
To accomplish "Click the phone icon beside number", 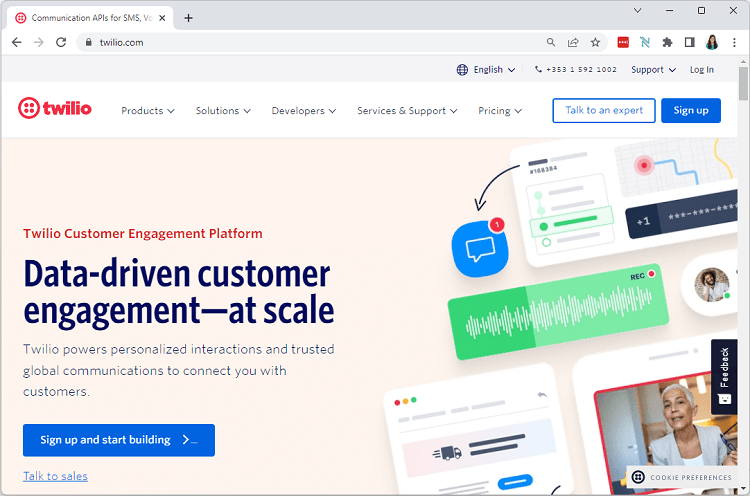I will (538, 69).
